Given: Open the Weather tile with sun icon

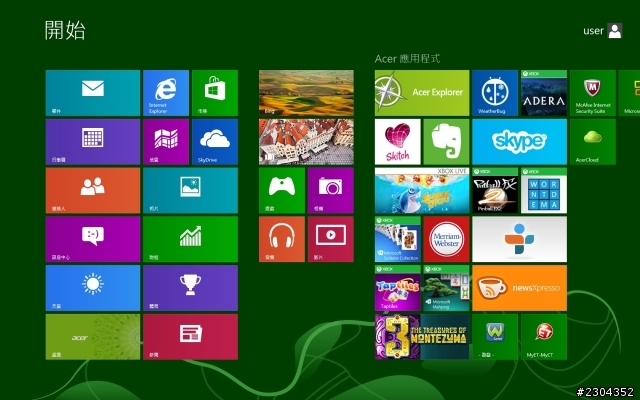Looking at the screenshot, I should [x=93, y=288].
